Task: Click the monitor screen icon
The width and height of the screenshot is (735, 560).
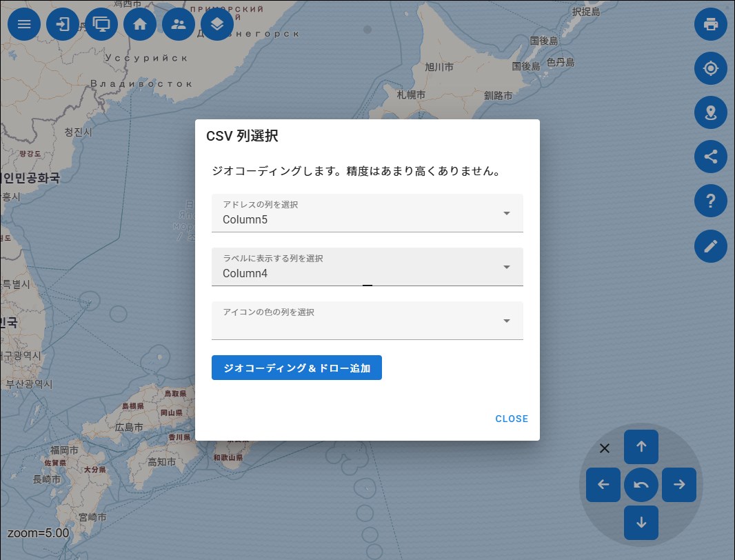Action: [x=101, y=24]
